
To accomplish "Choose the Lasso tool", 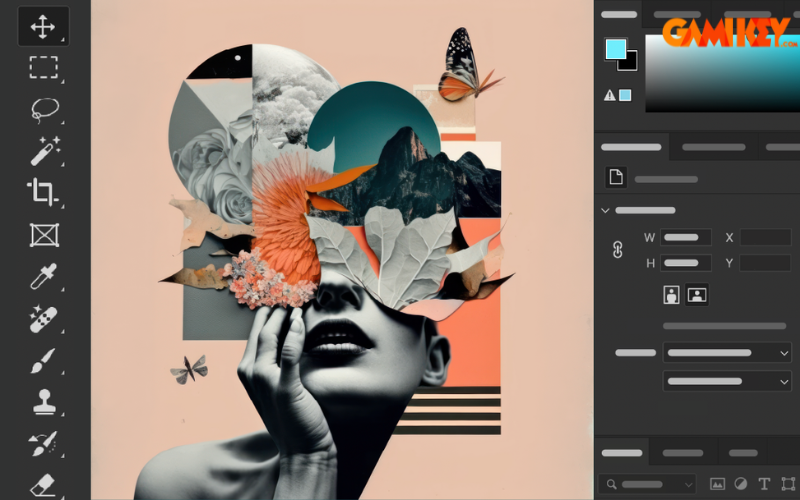I will [x=45, y=110].
